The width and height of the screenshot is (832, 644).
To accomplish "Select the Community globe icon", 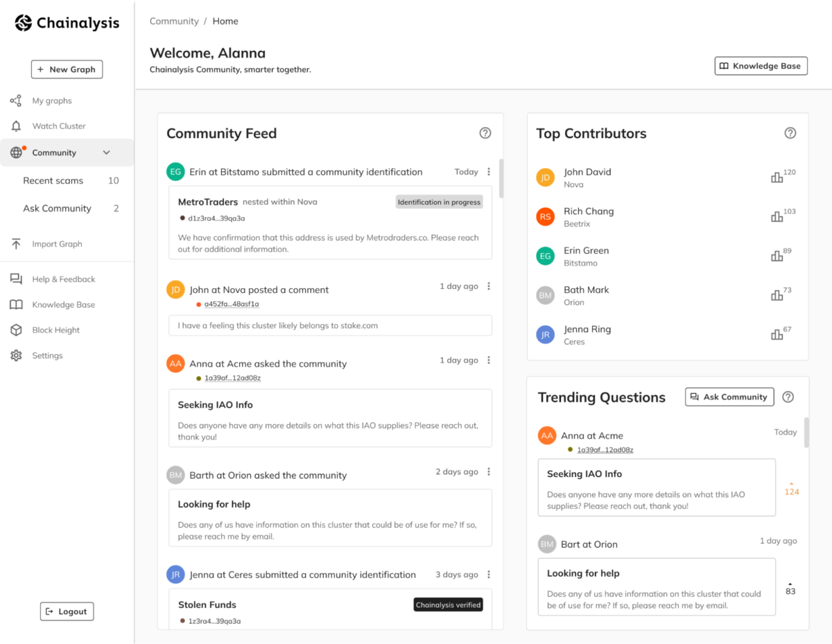I will (x=15, y=152).
